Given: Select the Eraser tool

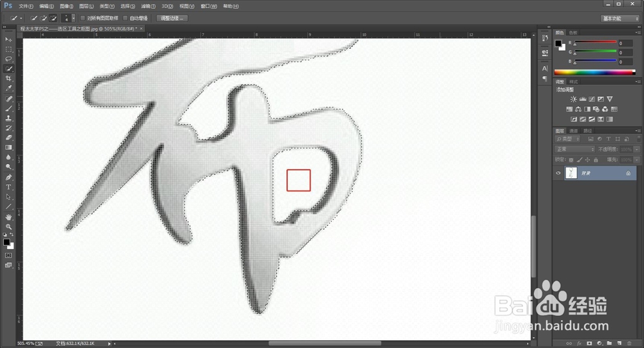Looking at the screenshot, I should (x=8, y=138).
